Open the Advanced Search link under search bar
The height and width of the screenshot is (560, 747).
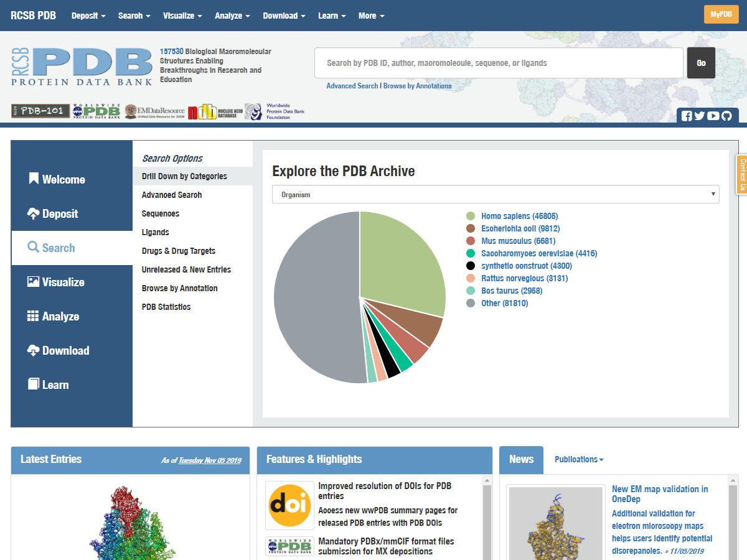352,86
